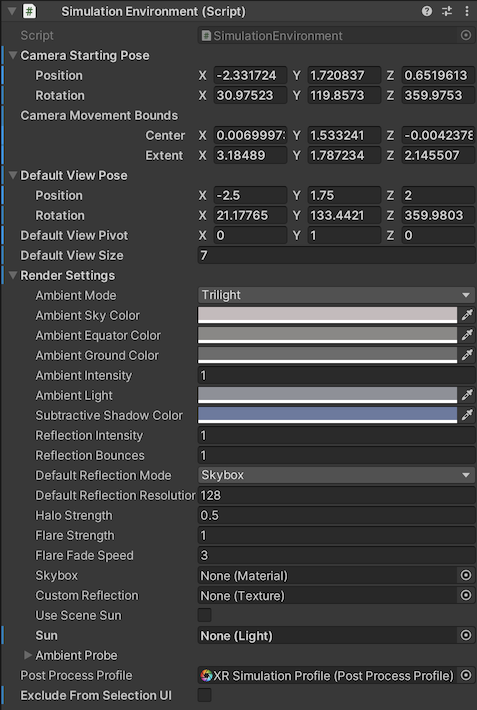Click Camera Starting Pose Rotation X field
The height and width of the screenshot is (710, 477).
(x=250, y=96)
